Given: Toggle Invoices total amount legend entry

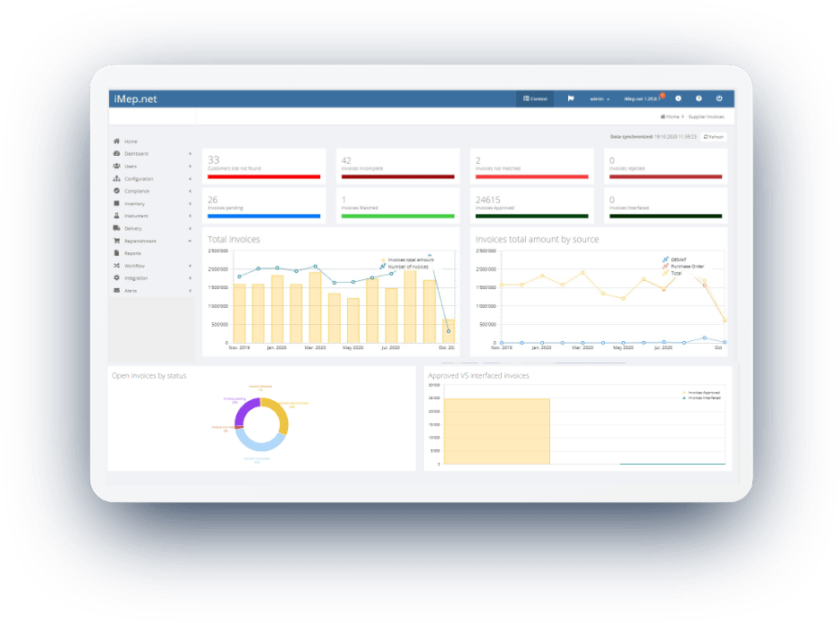Looking at the screenshot, I should coord(407,260).
